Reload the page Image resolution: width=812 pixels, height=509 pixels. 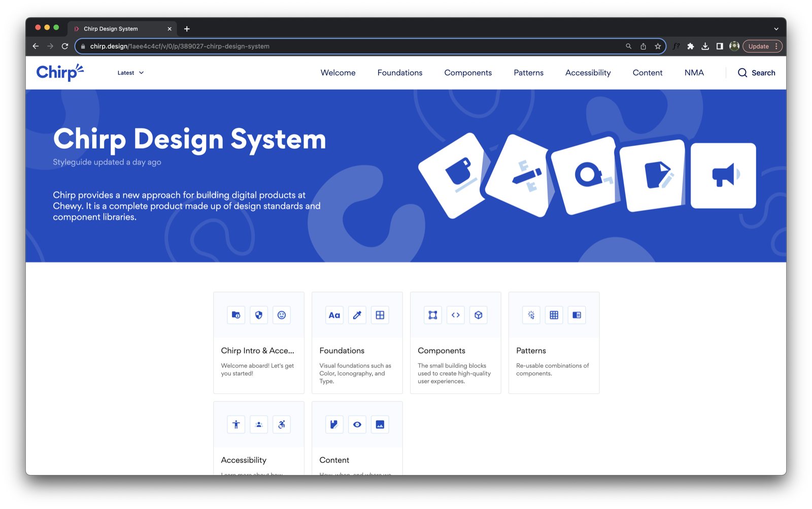click(65, 46)
